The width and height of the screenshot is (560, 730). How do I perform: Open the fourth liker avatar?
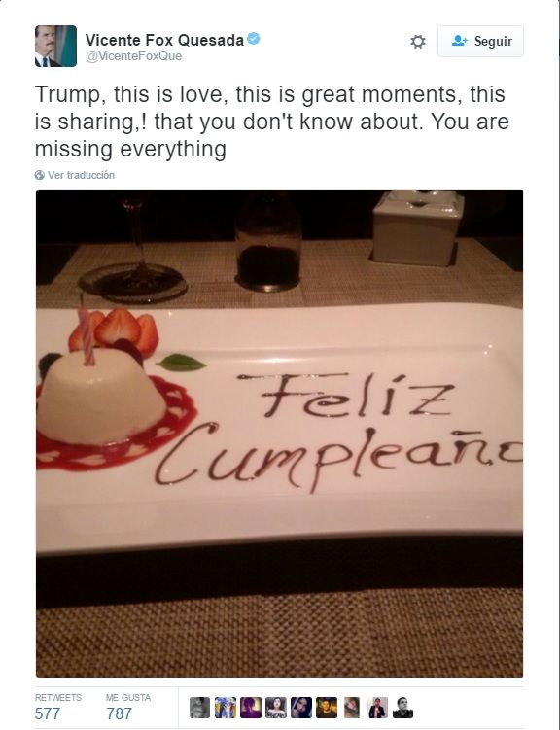click(275, 708)
